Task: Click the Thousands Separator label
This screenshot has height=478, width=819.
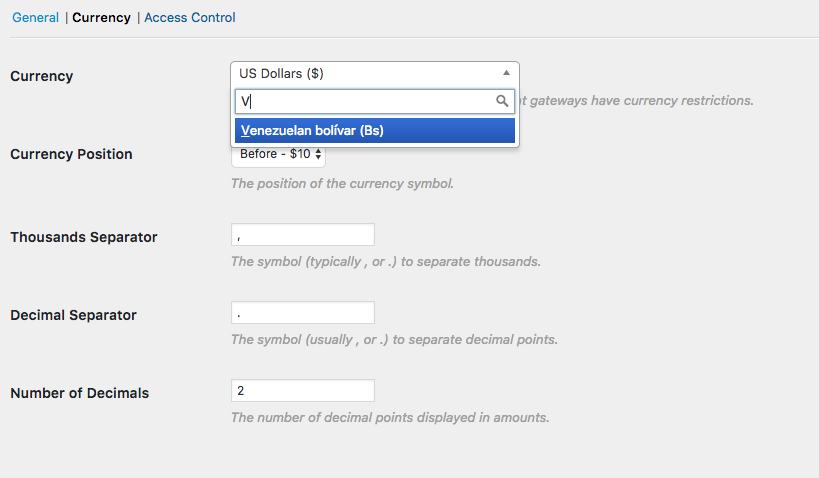Action: pyautogui.click(x=84, y=237)
